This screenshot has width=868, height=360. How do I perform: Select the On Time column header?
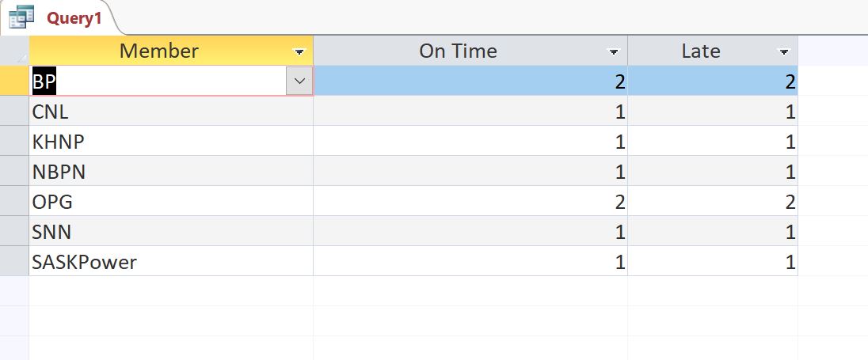tap(458, 51)
